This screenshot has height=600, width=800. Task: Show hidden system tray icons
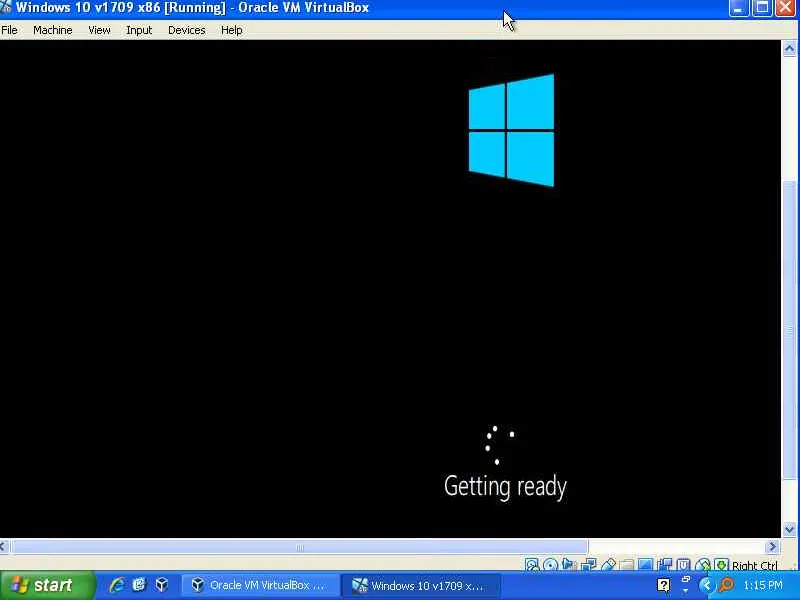tap(707, 585)
